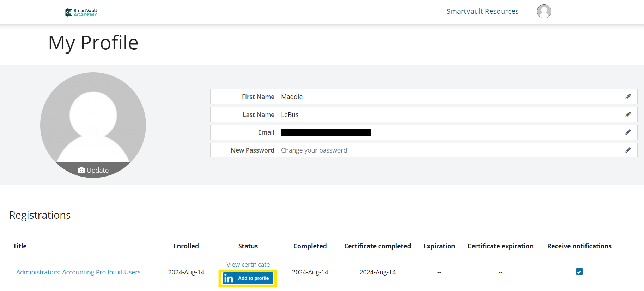Edit Email with pencil icon
Image resolution: width=644 pixels, height=291 pixels.
628,132
